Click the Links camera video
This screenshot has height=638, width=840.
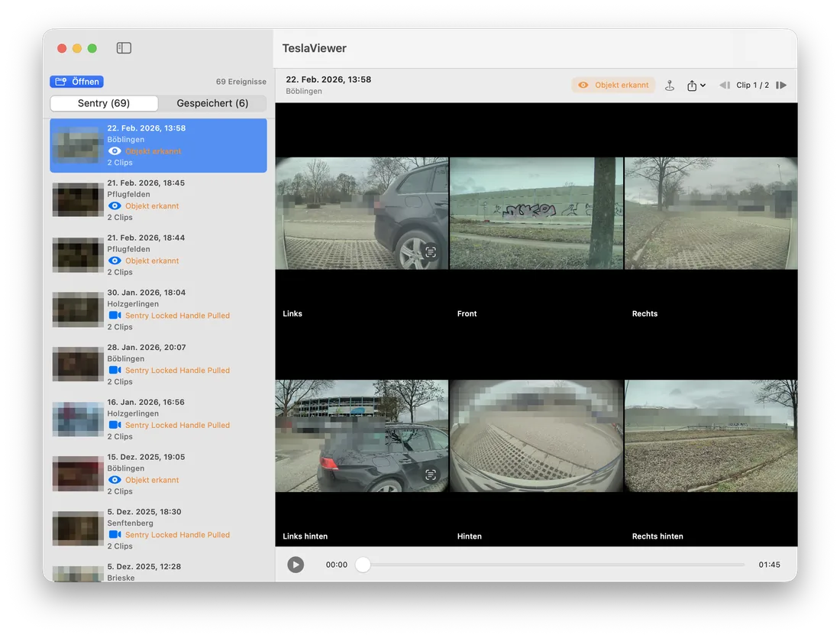362,213
